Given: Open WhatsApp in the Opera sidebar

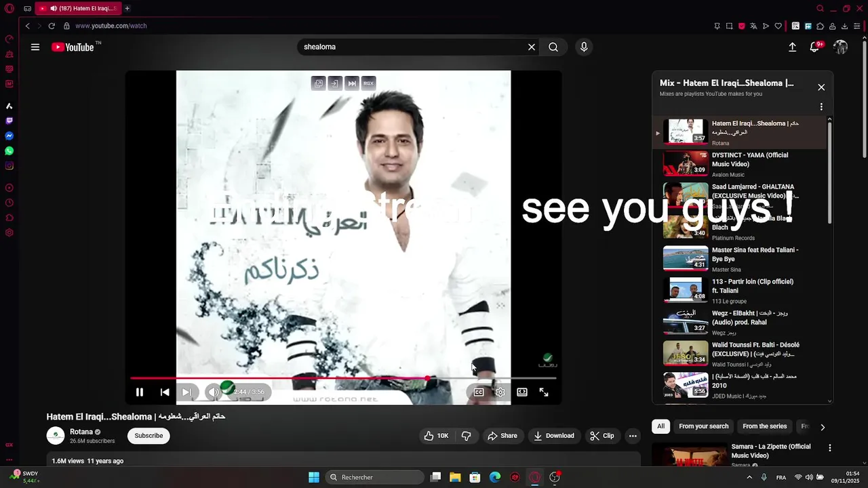Looking at the screenshot, I should 9,150.
